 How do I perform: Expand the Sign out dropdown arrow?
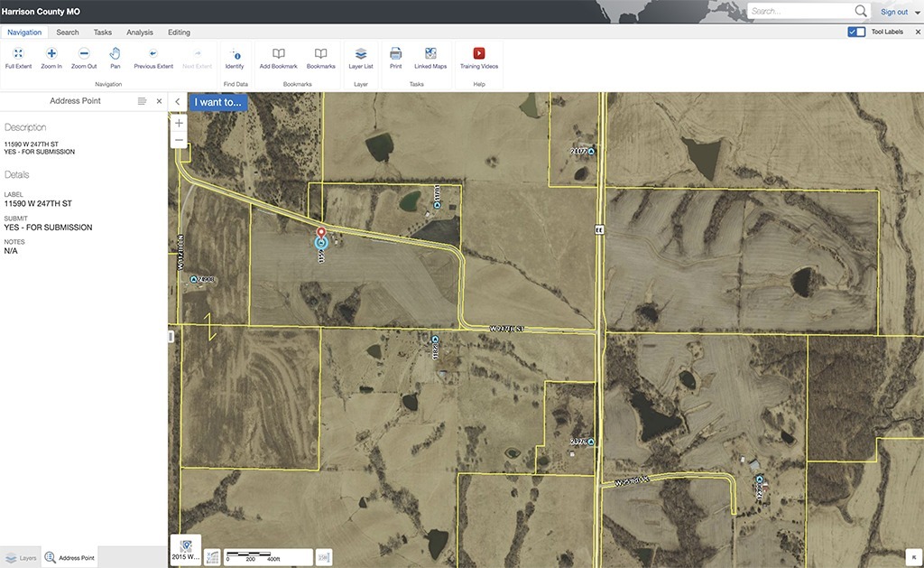click(918, 12)
